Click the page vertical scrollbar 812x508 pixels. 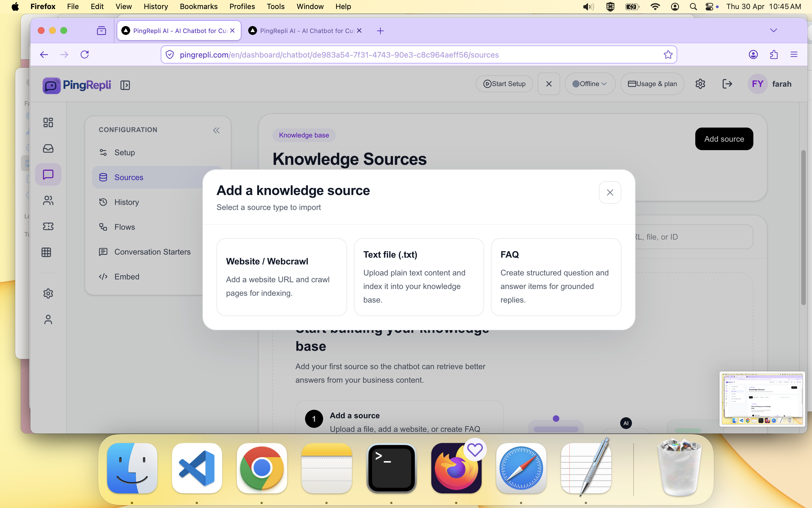[x=803, y=228]
